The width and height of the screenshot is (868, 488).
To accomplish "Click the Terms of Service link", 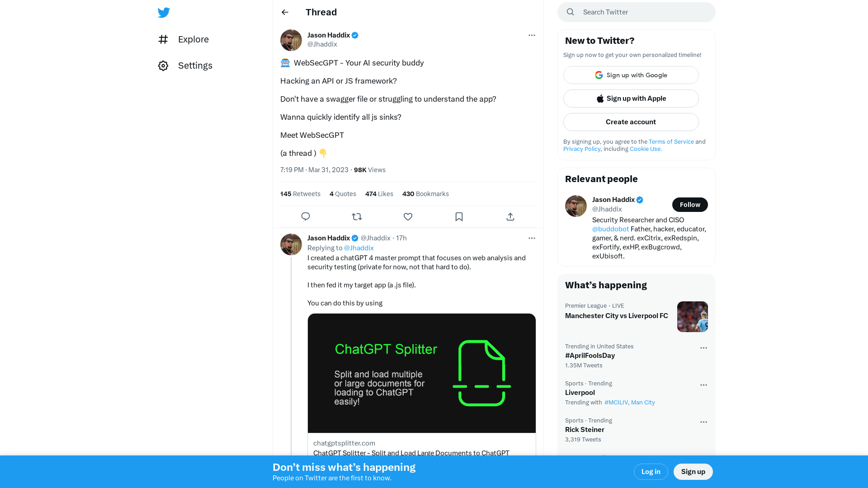I will (671, 141).
